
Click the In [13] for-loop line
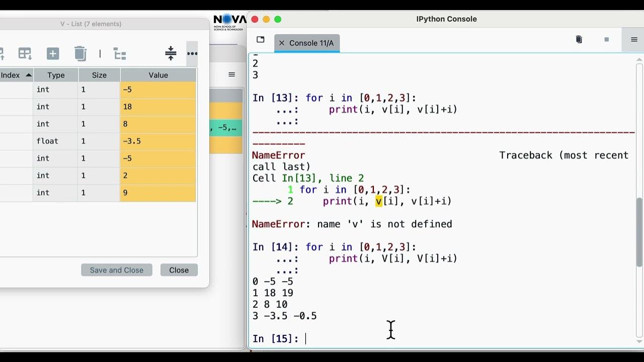tap(335, 98)
